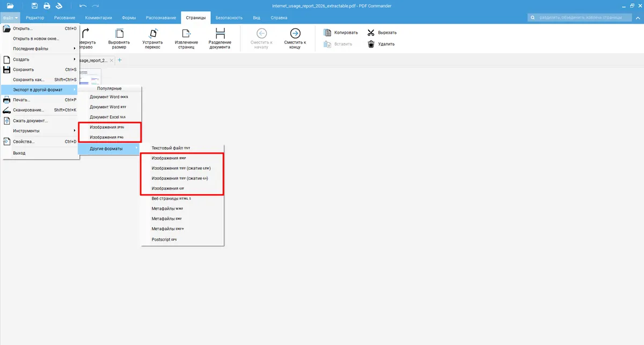Choose Сканирование... menu entry
644x345 pixels.
coord(40,110)
